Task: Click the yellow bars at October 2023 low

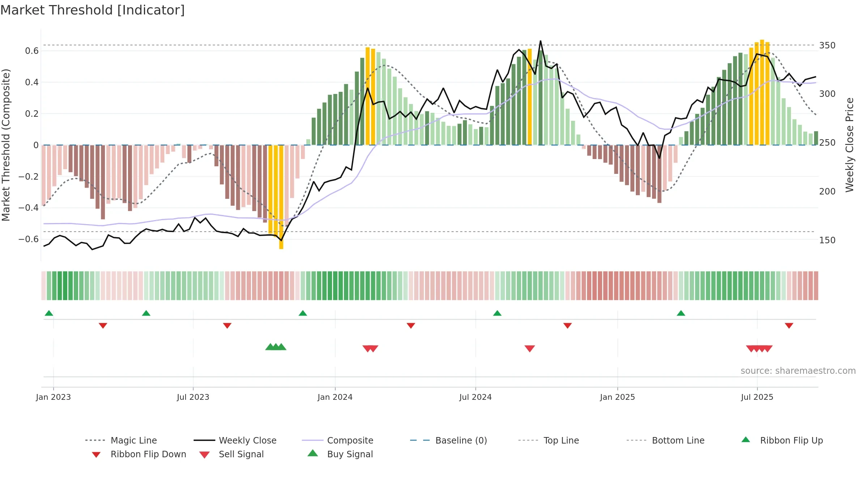Action: pyautogui.click(x=276, y=197)
